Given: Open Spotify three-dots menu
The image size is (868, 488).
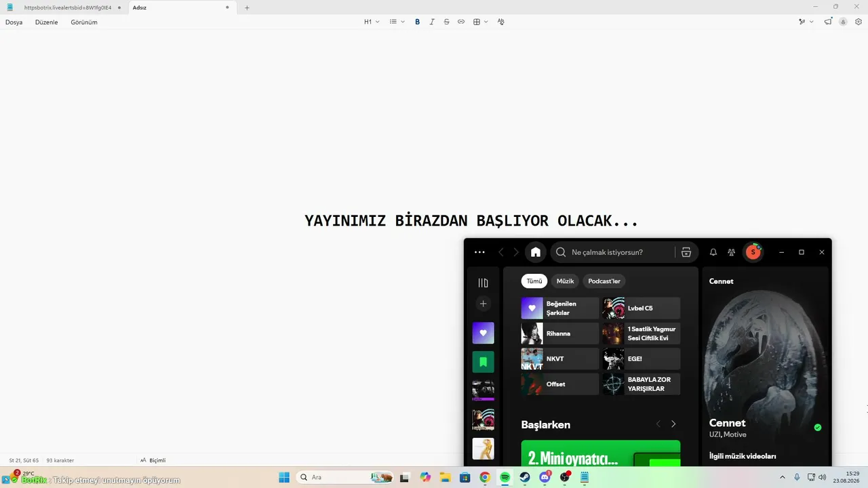Looking at the screenshot, I should pos(479,252).
